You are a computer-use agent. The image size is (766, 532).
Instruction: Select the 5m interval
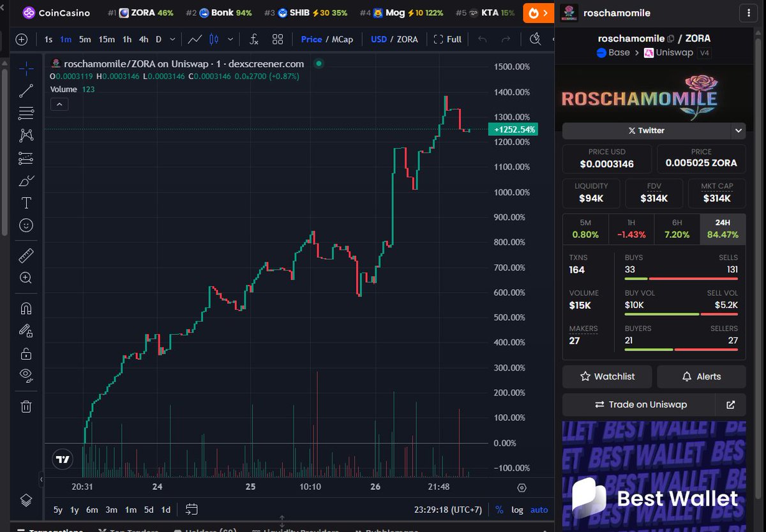point(85,40)
